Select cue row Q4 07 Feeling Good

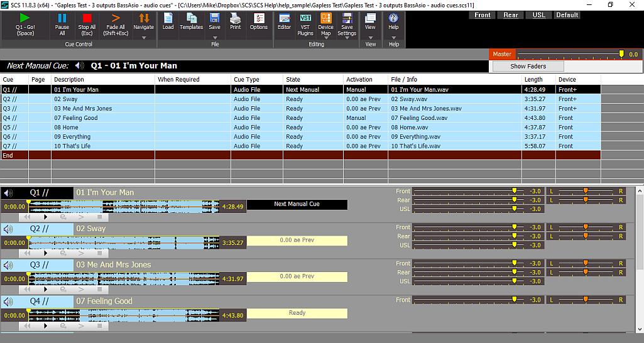click(x=301, y=118)
